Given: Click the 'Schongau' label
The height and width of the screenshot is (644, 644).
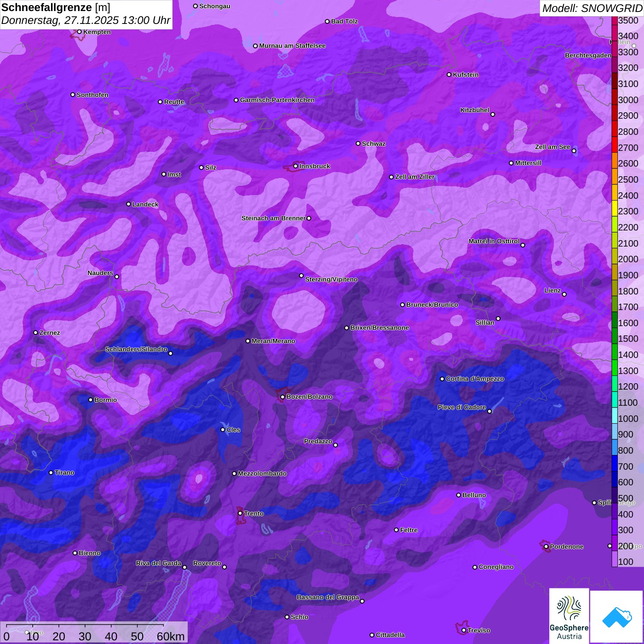Looking at the screenshot, I should (x=215, y=6).
